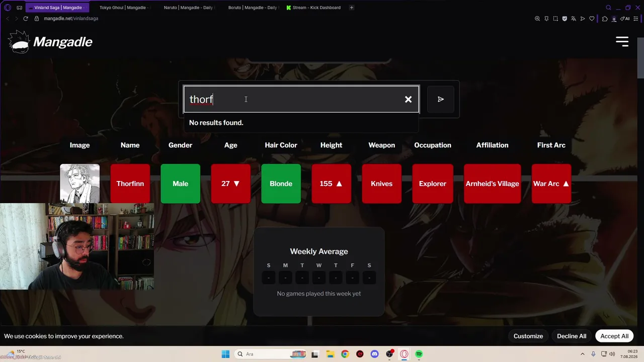Click the Thorfinn character image

point(79,184)
